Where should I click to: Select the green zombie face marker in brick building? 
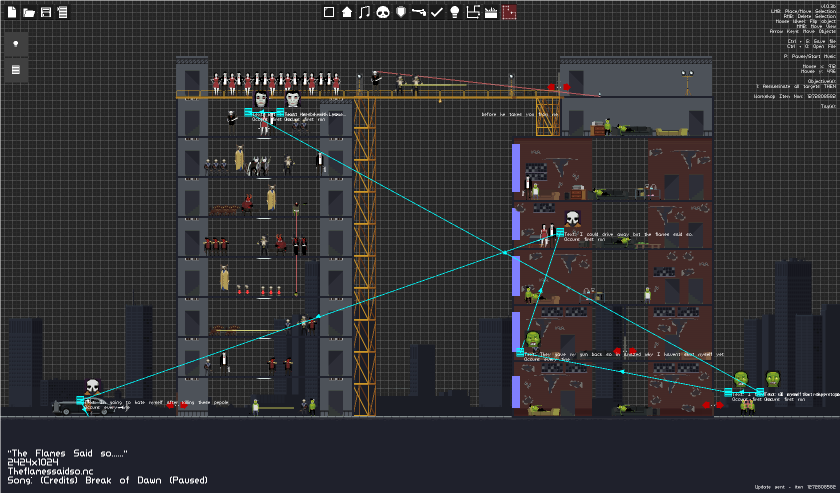[532, 339]
